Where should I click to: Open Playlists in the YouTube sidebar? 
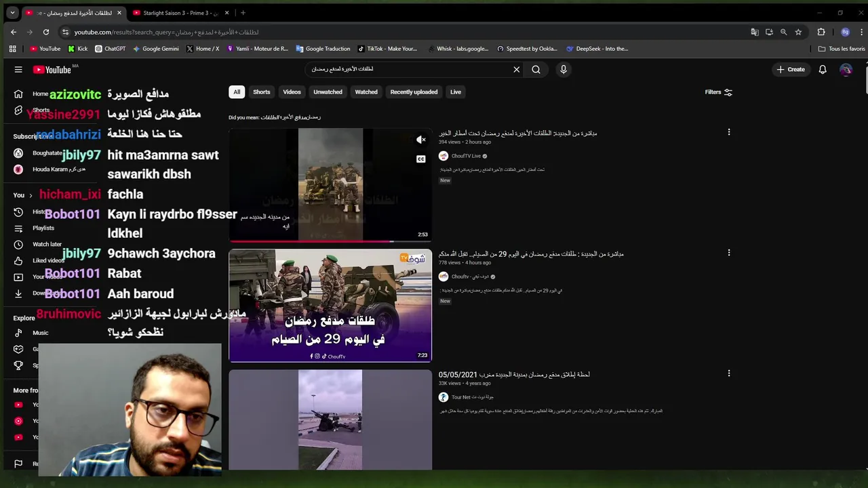point(43,228)
